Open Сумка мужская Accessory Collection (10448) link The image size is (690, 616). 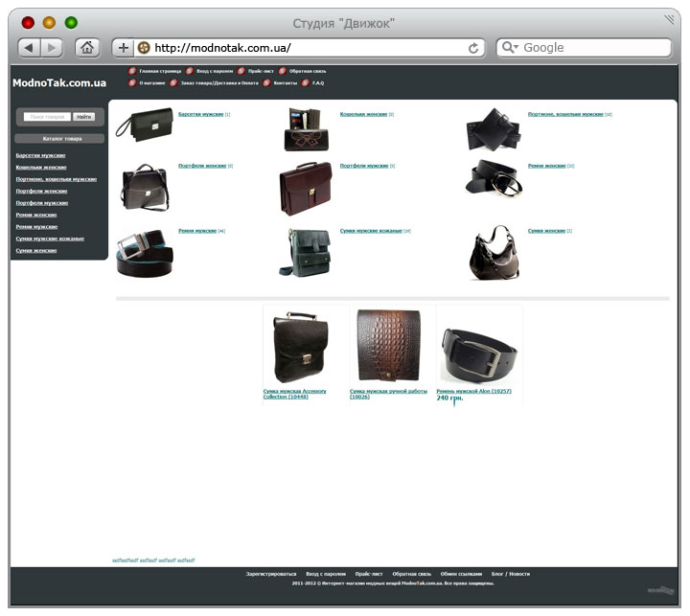coord(295,394)
